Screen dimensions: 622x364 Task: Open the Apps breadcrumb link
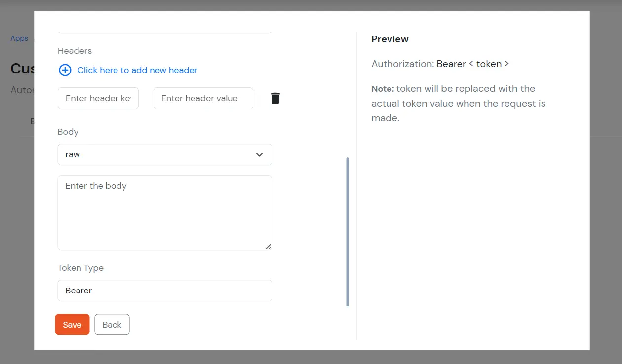click(18, 38)
